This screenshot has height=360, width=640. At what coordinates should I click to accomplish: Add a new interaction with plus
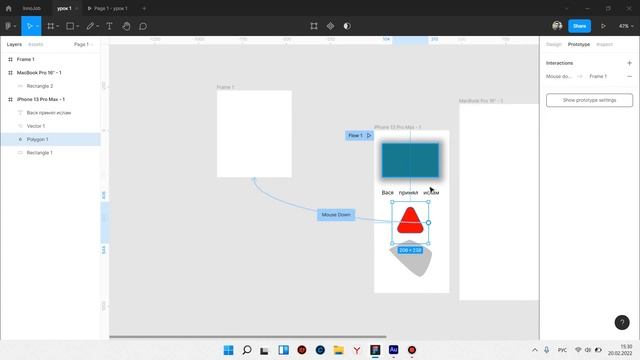click(629, 63)
